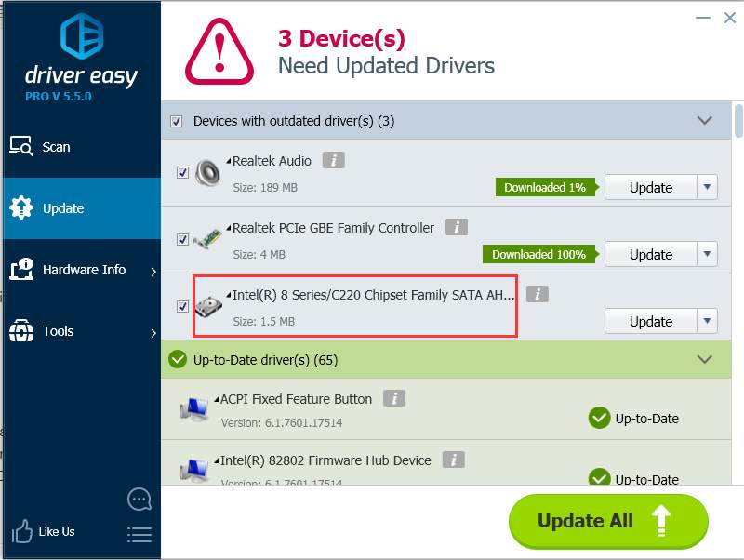Image resolution: width=744 pixels, height=560 pixels.
Task: Click the Realtek Audio speaker icon
Action: (207, 173)
